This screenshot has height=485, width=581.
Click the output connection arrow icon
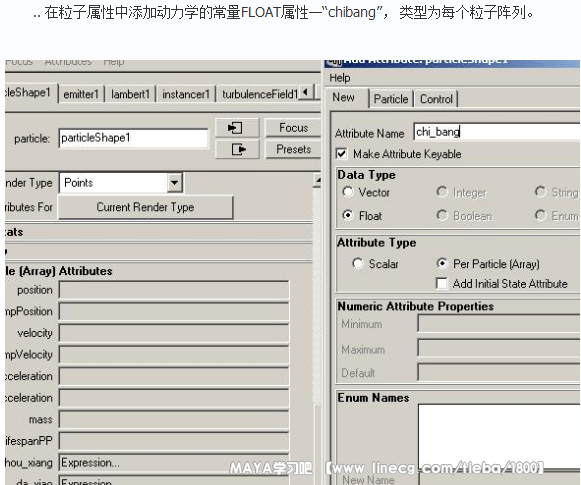coord(236,149)
